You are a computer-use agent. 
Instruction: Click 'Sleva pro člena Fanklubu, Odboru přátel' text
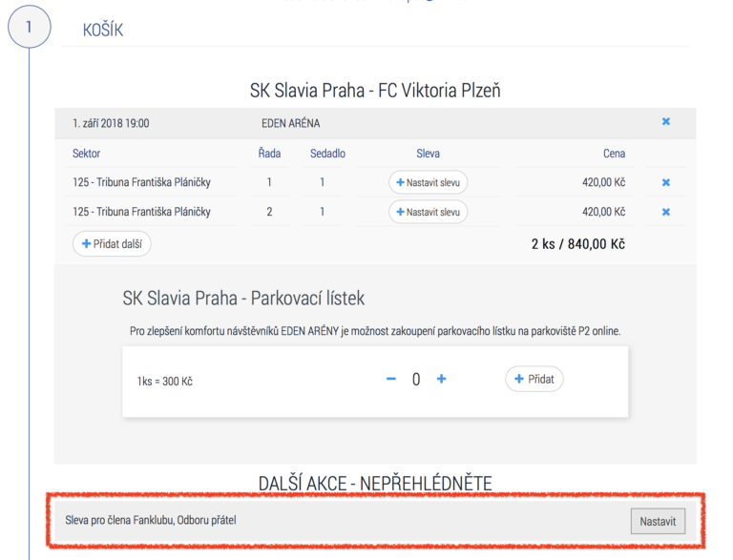[151, 520]
